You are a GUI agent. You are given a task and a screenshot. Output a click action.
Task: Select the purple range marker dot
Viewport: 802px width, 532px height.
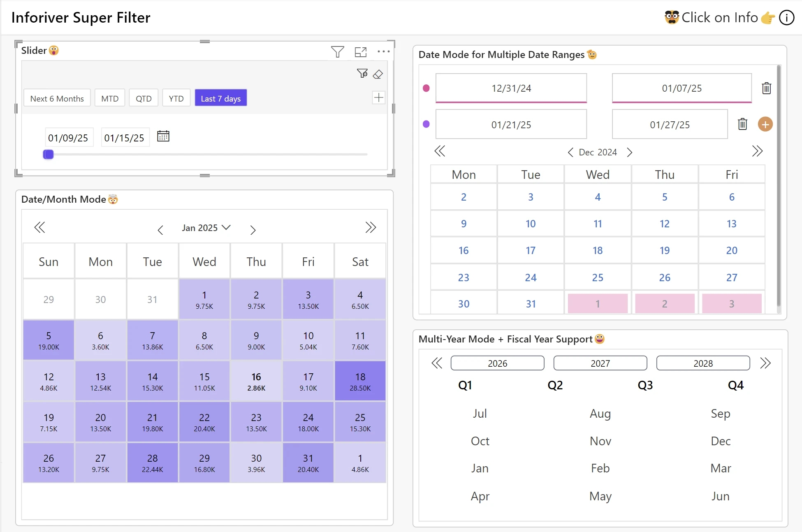coord(426,124)
